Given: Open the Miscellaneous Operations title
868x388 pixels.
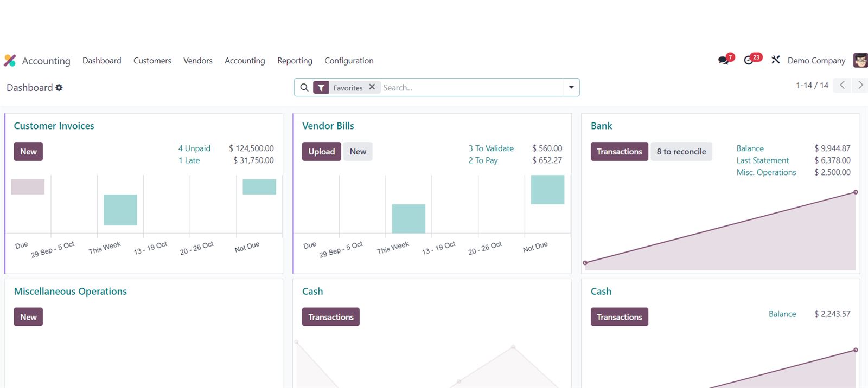Looking at the screenshot, I should 71,292.
